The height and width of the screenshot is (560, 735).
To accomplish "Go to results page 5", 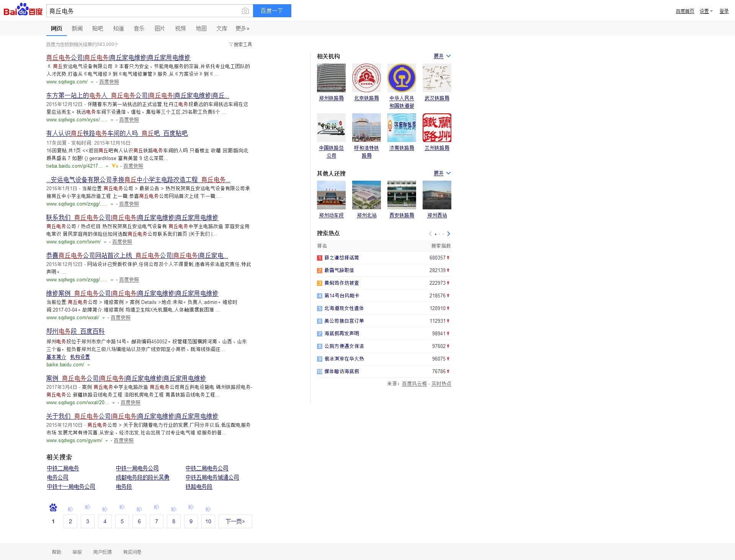I will 122,521.
